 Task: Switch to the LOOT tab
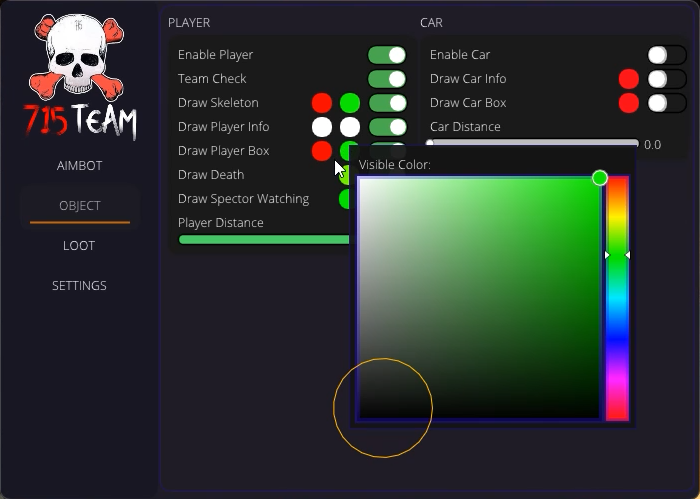(80, 246)
